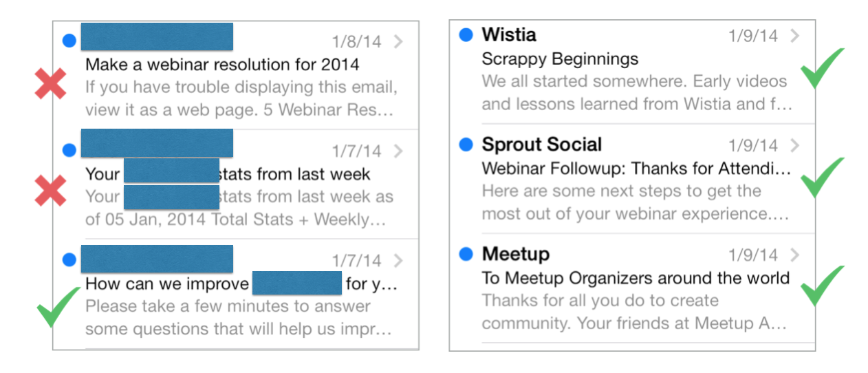The image size is (868, 373).
Task: Click the green checkmark next to Sprout Social email
Action: pos(823,177)
